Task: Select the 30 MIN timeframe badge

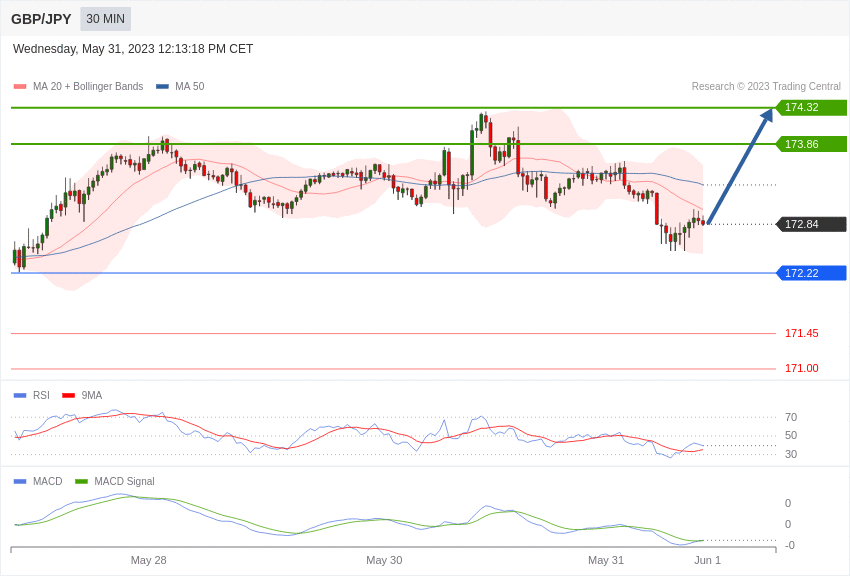Action: 105,19
